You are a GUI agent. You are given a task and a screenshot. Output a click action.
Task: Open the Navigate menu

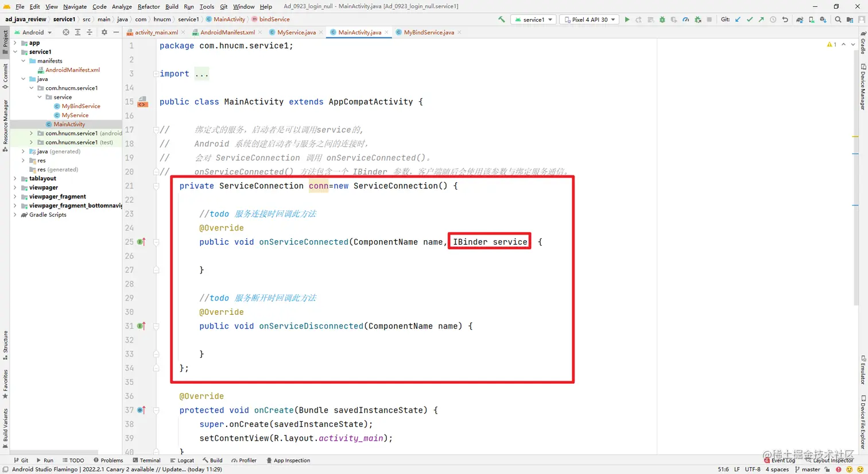(x=75, y=6)
